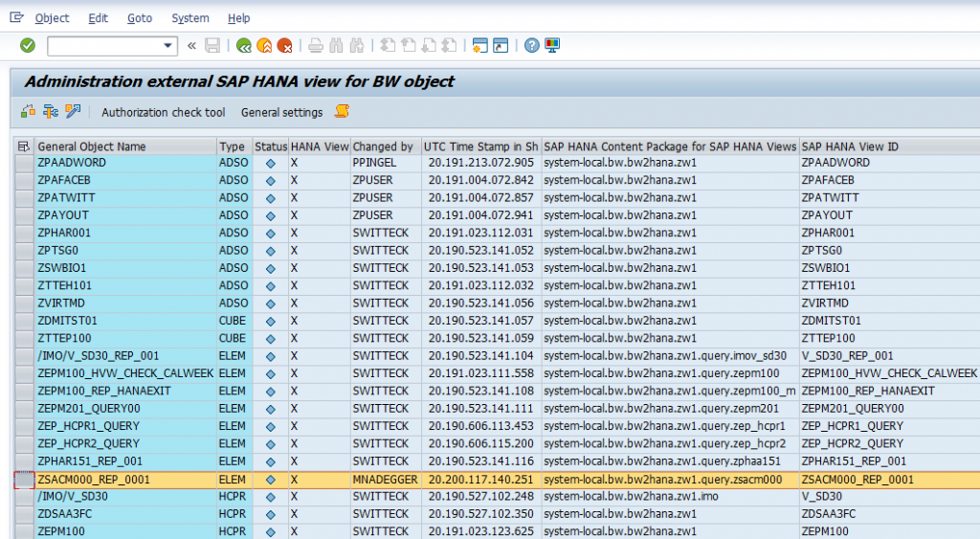This screenshot has width=980, height=539.
Task: Click the object name cell ZEPM100 with type HCPR
Action: click(125, 531)
